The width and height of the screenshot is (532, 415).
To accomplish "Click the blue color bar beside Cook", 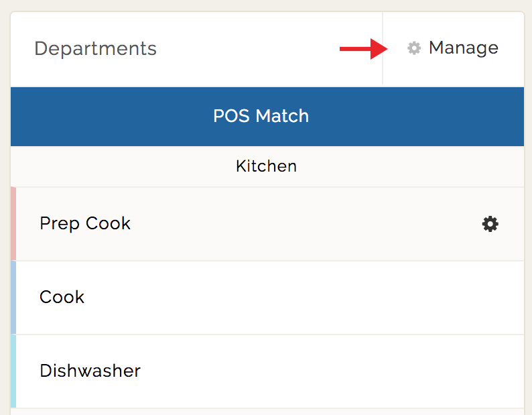I will click(x=13, y=298).
